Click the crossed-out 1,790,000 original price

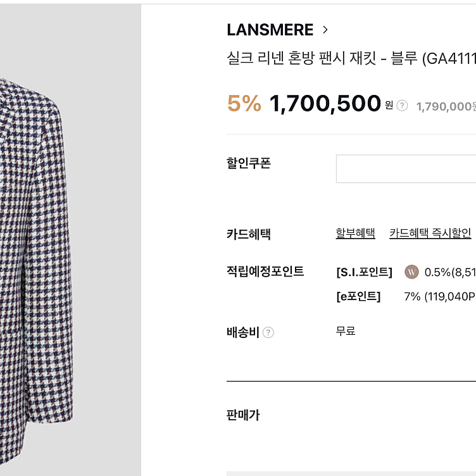(x=446, y=106)
